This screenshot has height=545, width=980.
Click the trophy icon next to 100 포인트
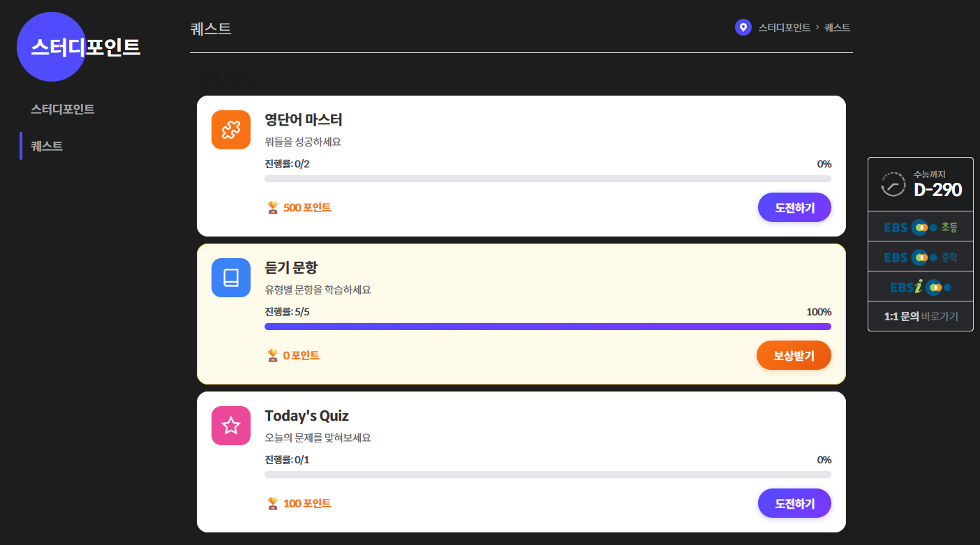coord(273,503)
